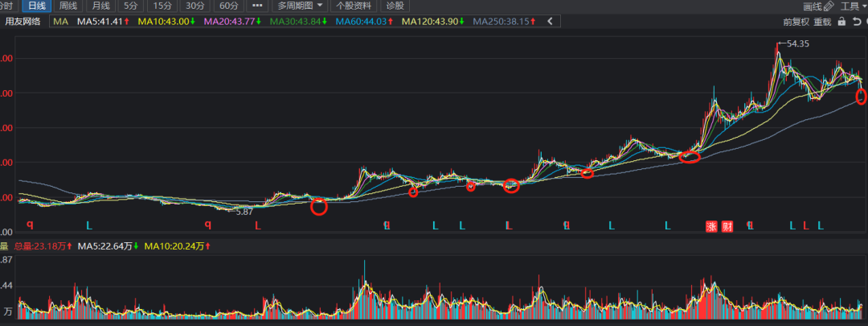Select the 5分 minute period tab
868x326 pixels.
pyautogui.click(x=131, y=6)
